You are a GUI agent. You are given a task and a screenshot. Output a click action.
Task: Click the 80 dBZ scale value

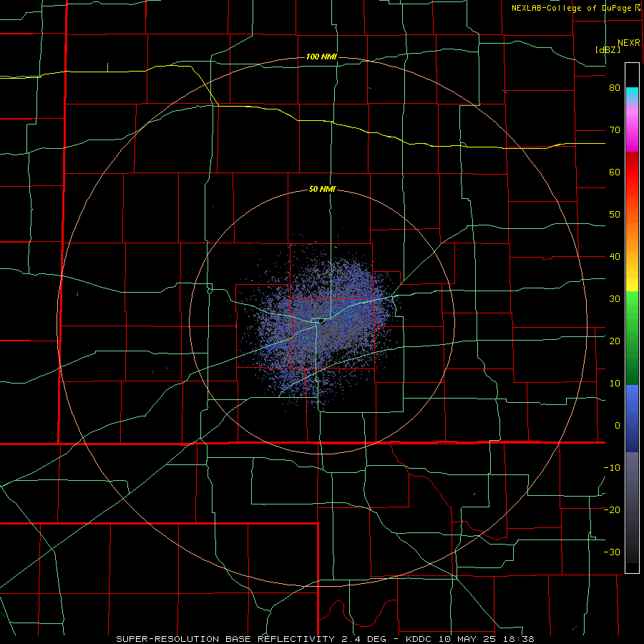pyautogui.click(x=615, y=87)
